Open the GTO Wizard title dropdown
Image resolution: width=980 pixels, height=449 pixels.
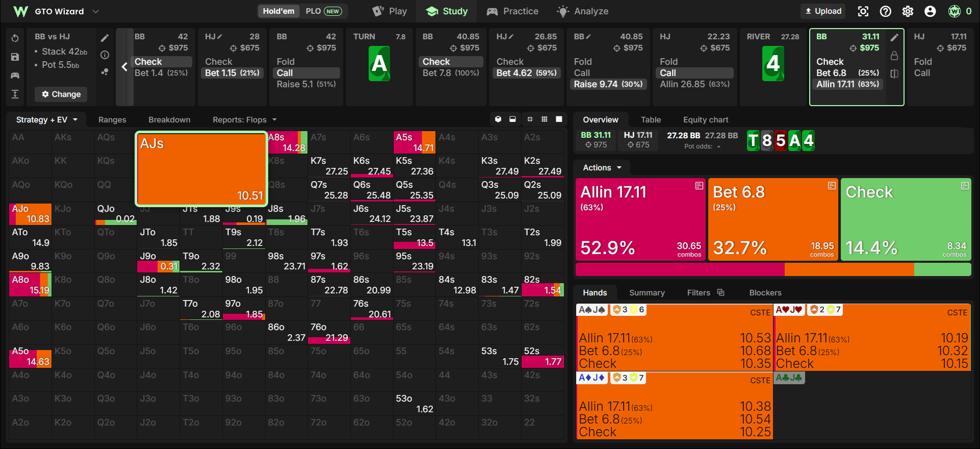(96, 11)
